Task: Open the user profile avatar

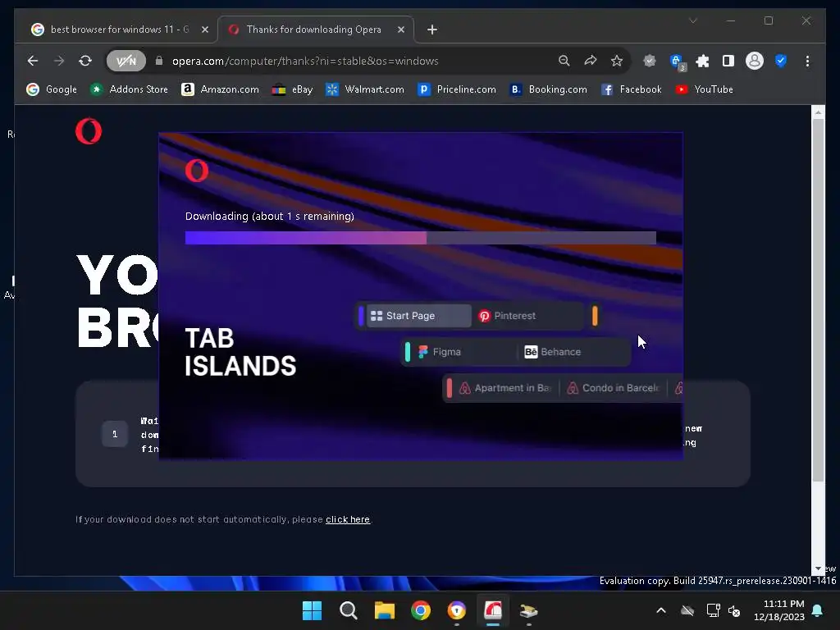Action: click(755, 61)
